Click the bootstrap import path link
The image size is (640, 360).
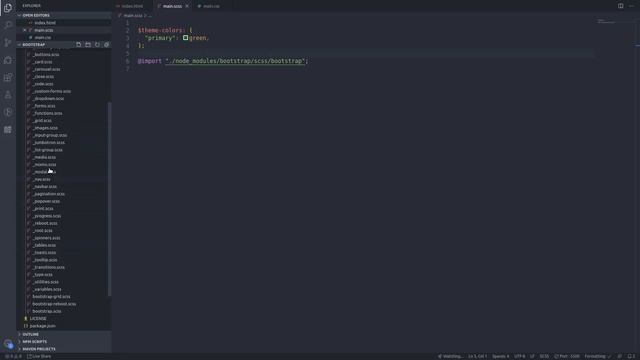click(x=236, y=61)
